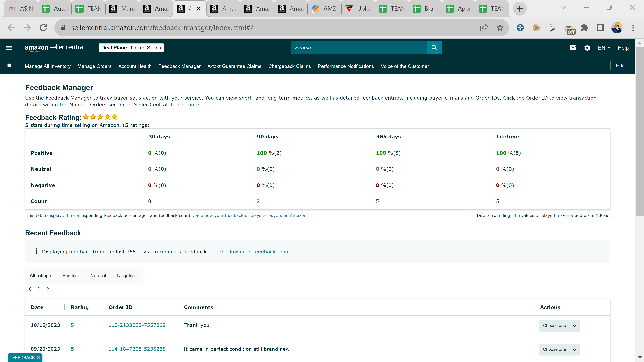Switch to the Uplo browser tab
The width and height of the screenshot is (644, 362).
[358, 9]
